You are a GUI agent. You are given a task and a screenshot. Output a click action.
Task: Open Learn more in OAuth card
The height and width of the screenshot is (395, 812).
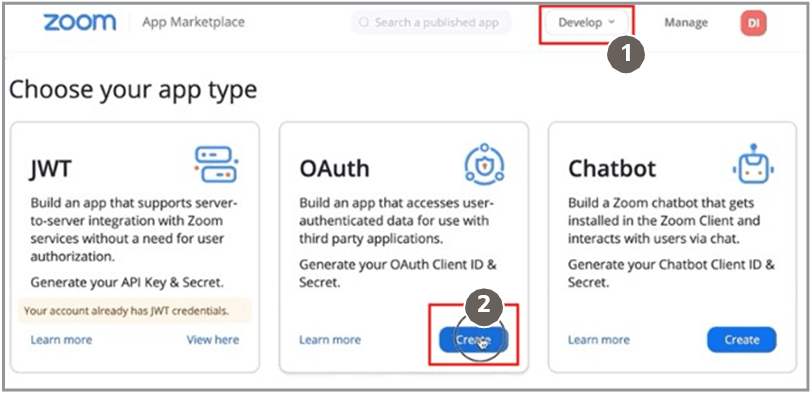point(330,340)
